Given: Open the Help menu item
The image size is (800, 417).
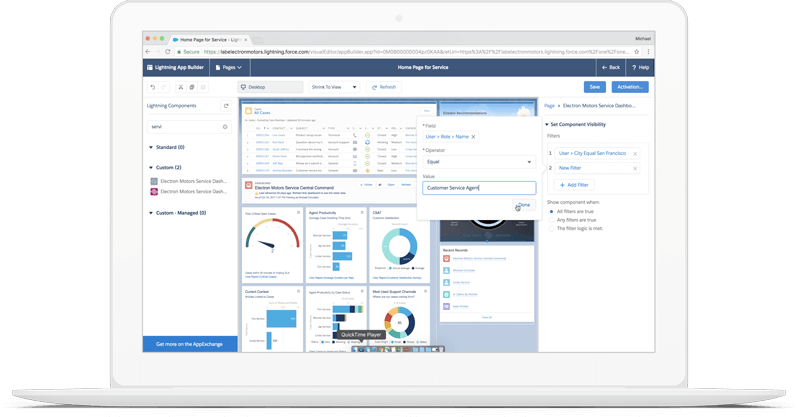Looking at the screenshot, I should point(640,66).
